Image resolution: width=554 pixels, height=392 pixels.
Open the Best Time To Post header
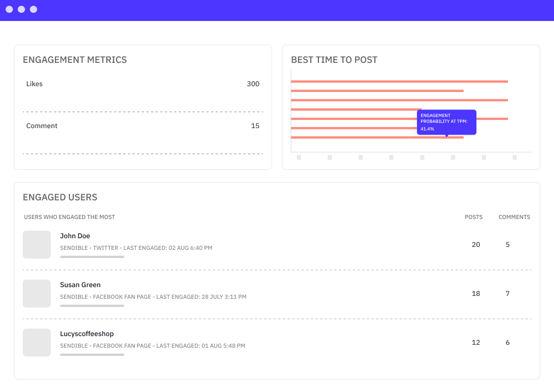(335, 59)
